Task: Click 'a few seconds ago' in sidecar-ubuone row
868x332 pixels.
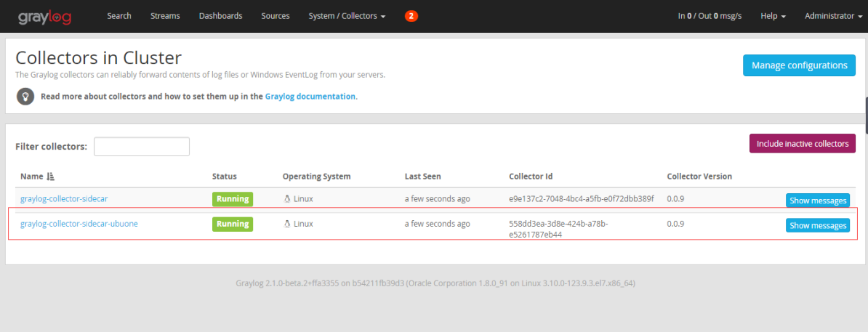Action: pyautogui.click(x=438, y=224)
